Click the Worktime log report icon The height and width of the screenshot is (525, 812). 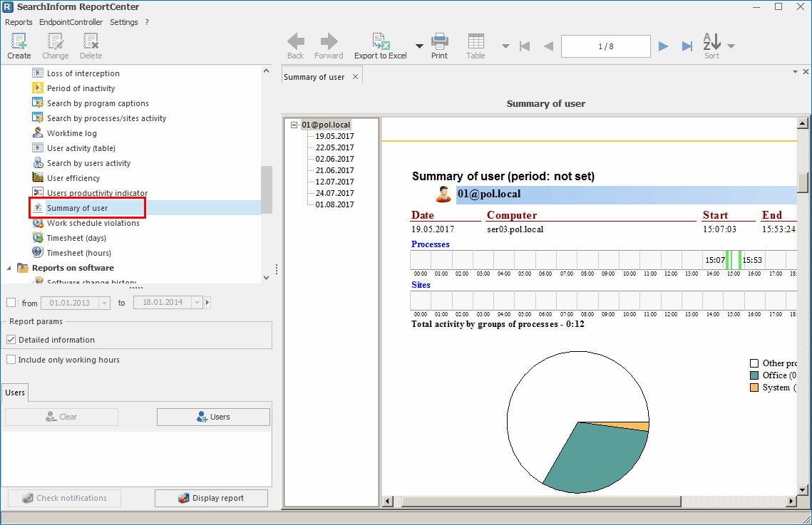(38, 133)
